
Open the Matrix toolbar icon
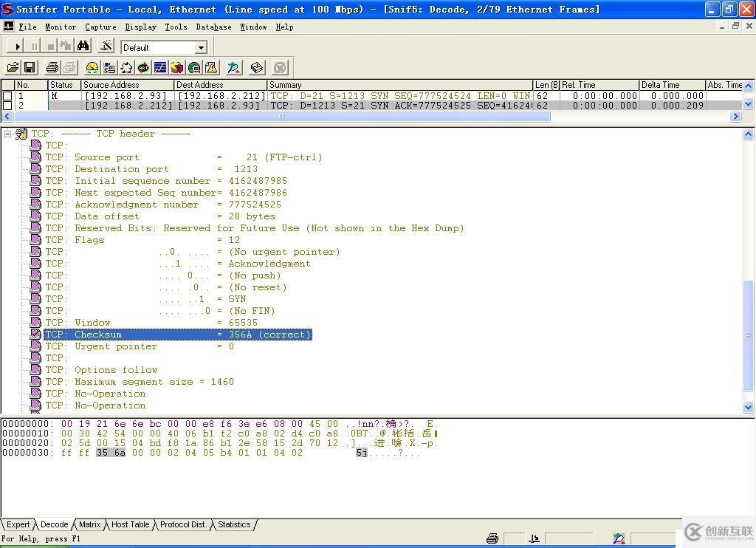126,67
